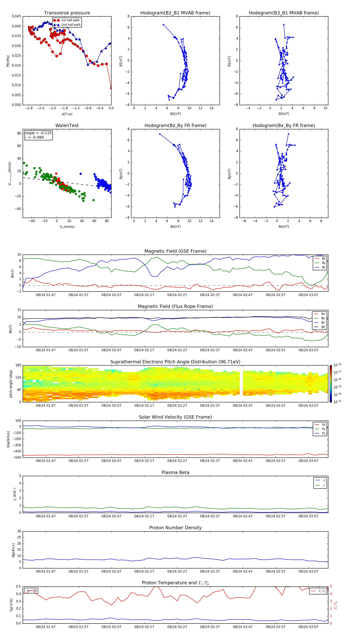Click 'slope = -0.115' annotation in WalenTest

(38, 133)
